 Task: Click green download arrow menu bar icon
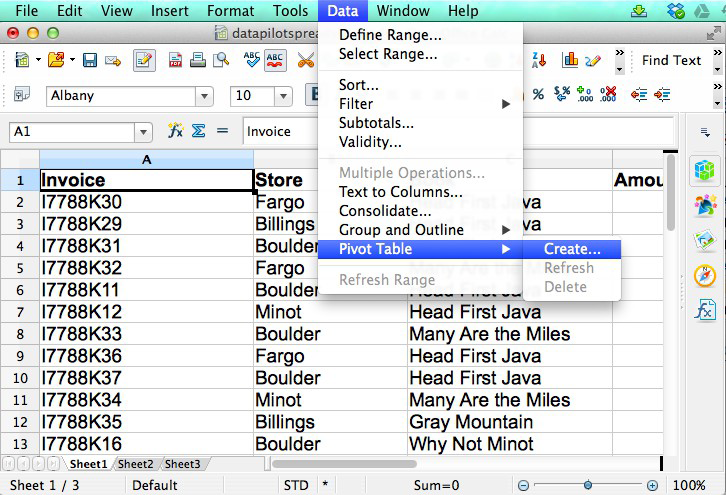pos(639,10)
